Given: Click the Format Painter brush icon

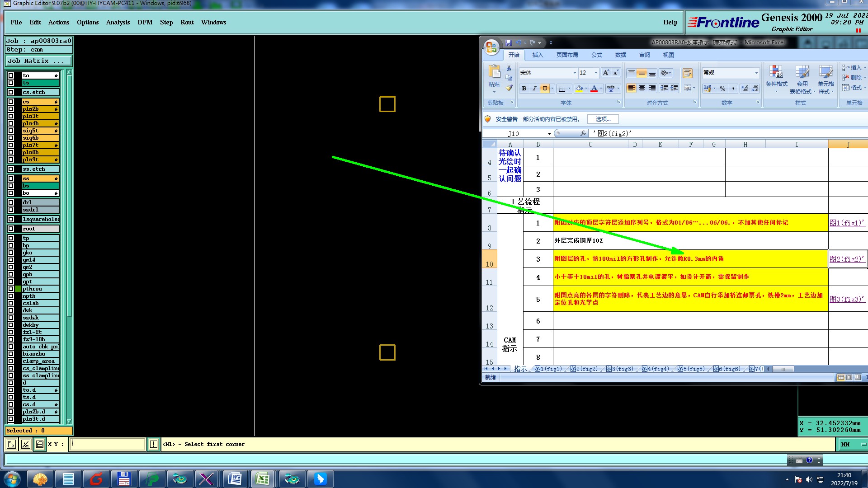Looking at the screenshot, I should tap(509, 88).
